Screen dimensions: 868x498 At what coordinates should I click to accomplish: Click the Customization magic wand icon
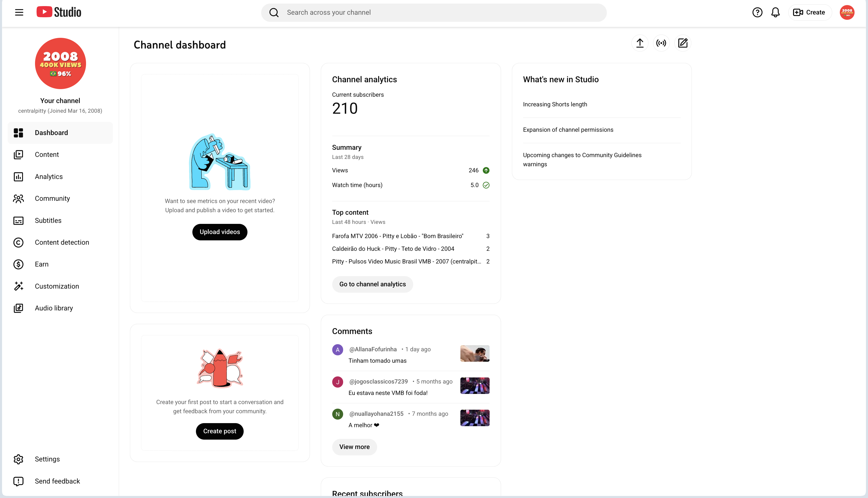(19, 286)
